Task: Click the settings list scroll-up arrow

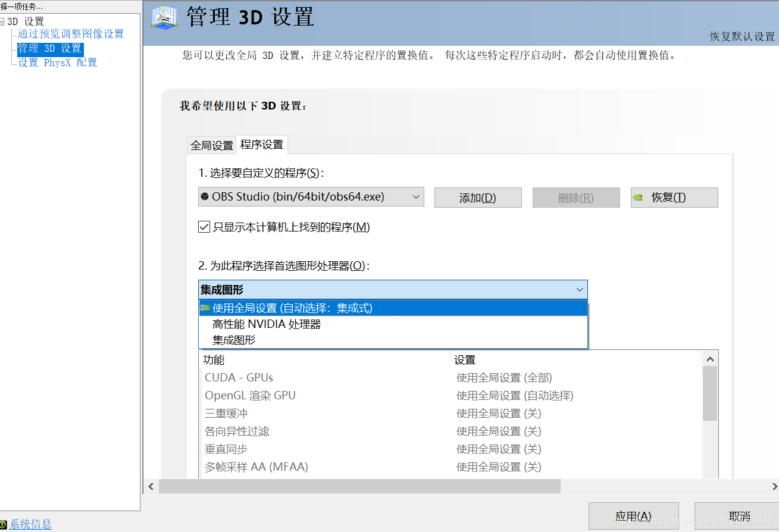Action: click(x=710, y=359)
